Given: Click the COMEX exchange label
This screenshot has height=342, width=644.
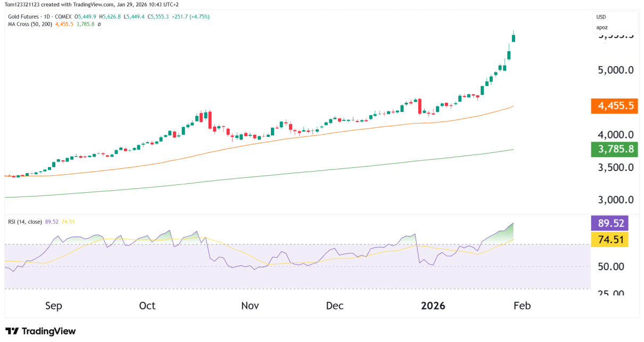Looking at the screenshot, I should pyautogui.click(x=63, y=17).
